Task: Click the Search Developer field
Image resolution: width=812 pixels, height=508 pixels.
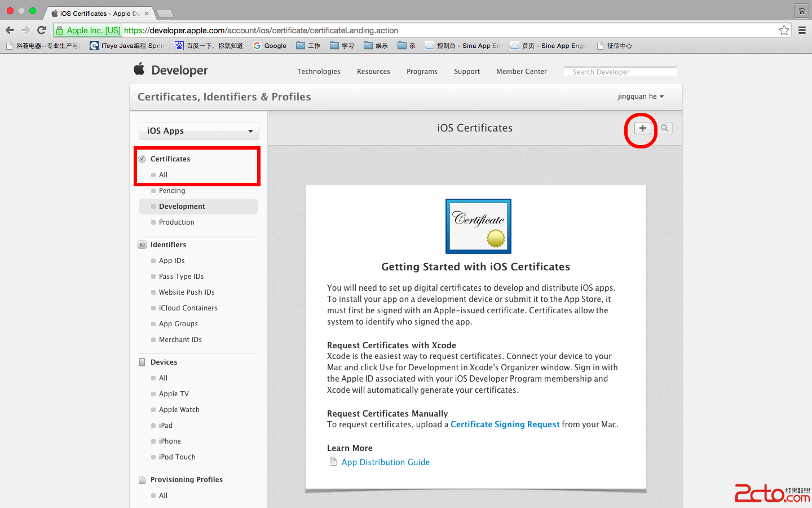Action: 620,72
